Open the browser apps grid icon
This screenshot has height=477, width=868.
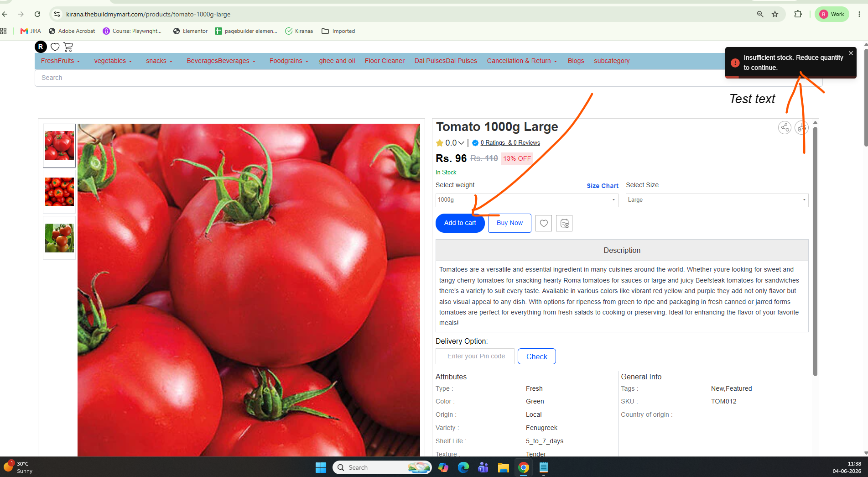coord(4,31)
